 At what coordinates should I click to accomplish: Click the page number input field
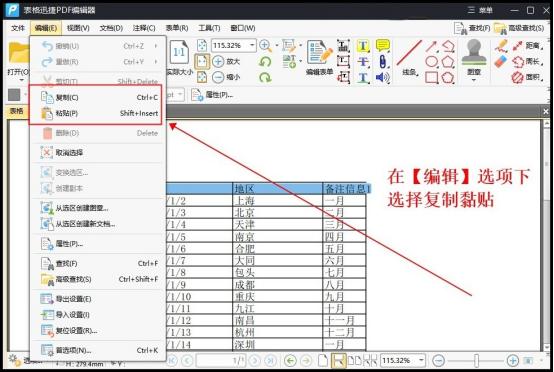pyautogui.click(x=220, y=360)
